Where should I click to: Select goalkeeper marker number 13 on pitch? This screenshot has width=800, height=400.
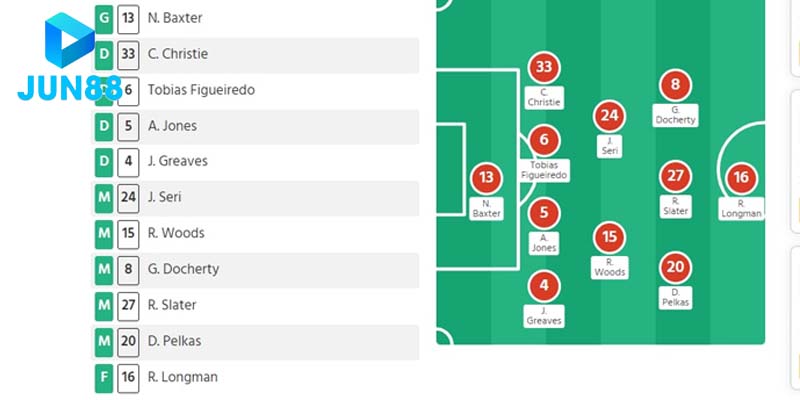click(x=486, y=179)
